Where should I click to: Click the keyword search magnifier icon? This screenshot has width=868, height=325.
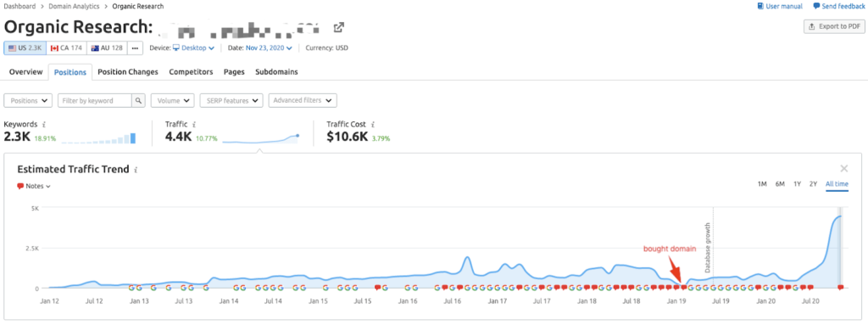click(x=139, y=100)
